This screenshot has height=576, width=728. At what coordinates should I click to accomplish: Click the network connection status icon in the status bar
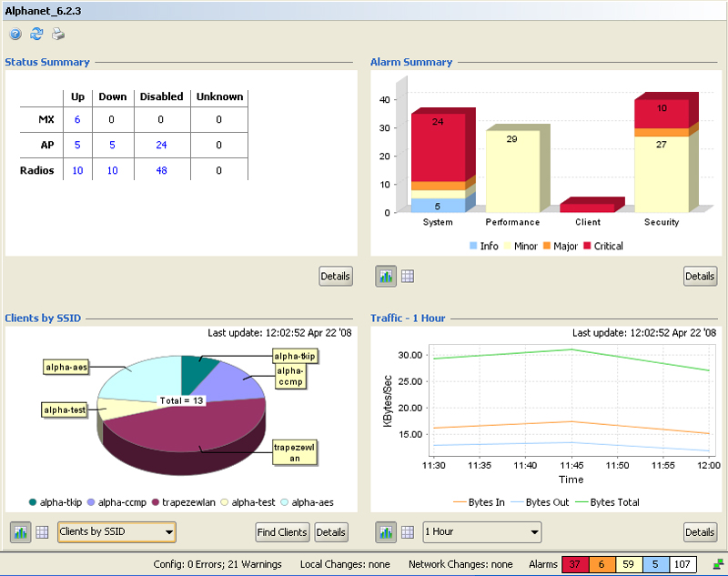click(718, 565)
